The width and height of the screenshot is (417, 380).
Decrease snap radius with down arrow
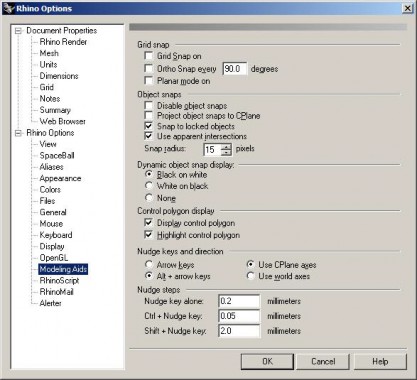click(226, 152)
